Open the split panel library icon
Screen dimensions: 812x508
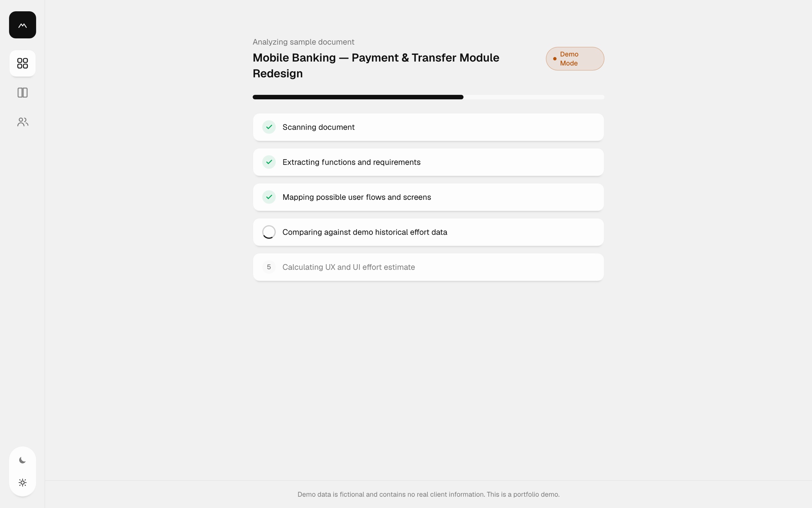[22, 92]
